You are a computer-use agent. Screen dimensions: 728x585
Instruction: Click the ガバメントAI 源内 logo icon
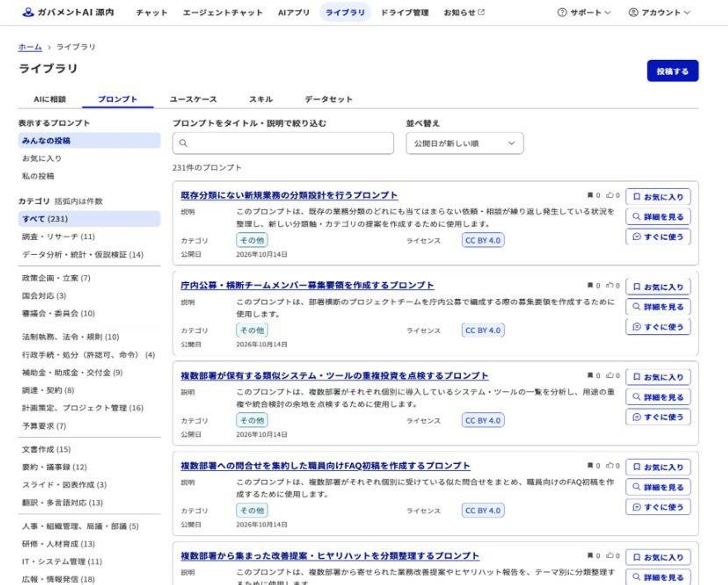(28, 12)
